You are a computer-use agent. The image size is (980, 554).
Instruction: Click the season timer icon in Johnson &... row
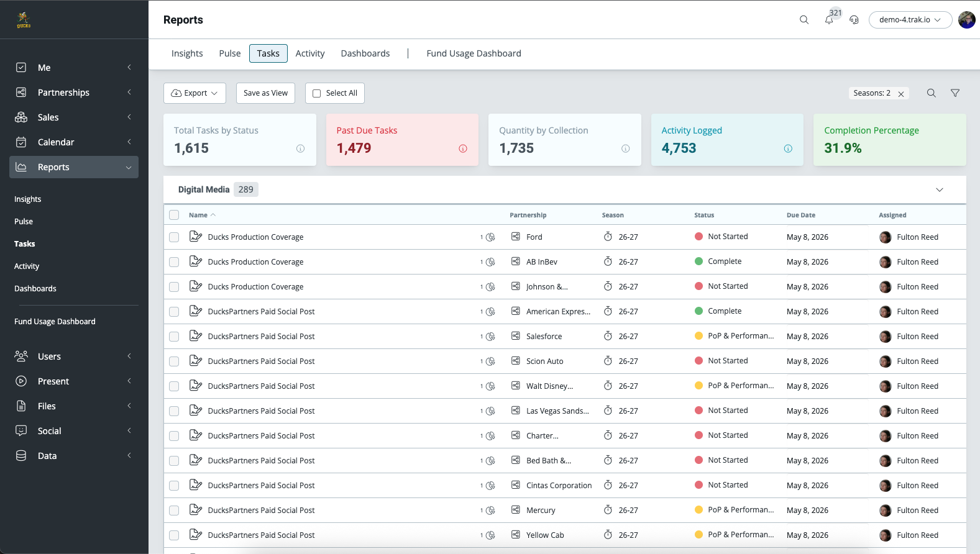[608, 286]
